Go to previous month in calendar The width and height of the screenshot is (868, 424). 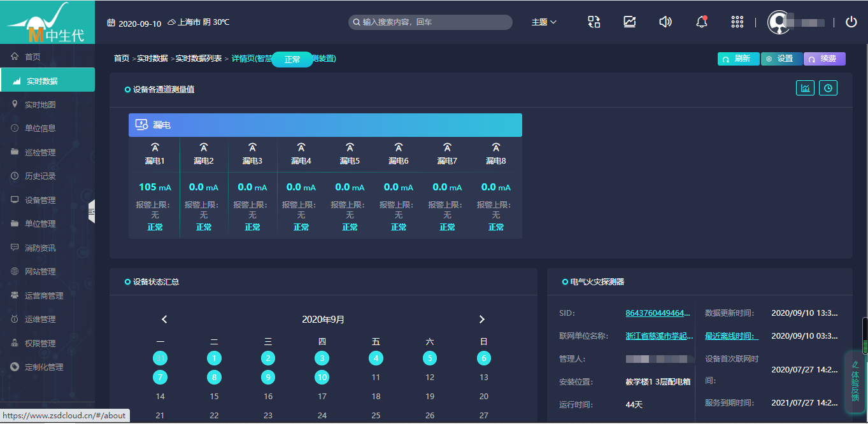(164, 320)
